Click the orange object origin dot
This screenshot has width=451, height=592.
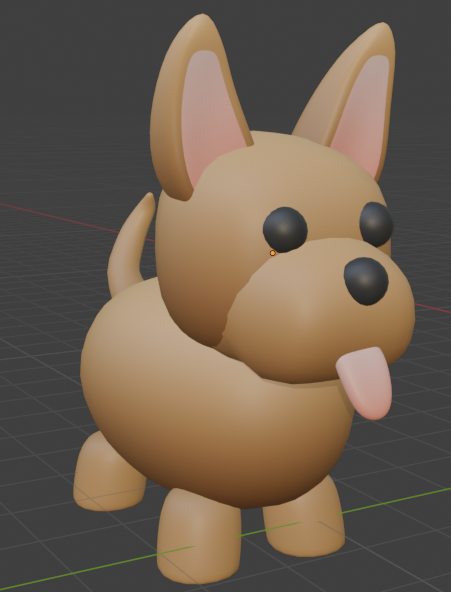coord(272,253)
